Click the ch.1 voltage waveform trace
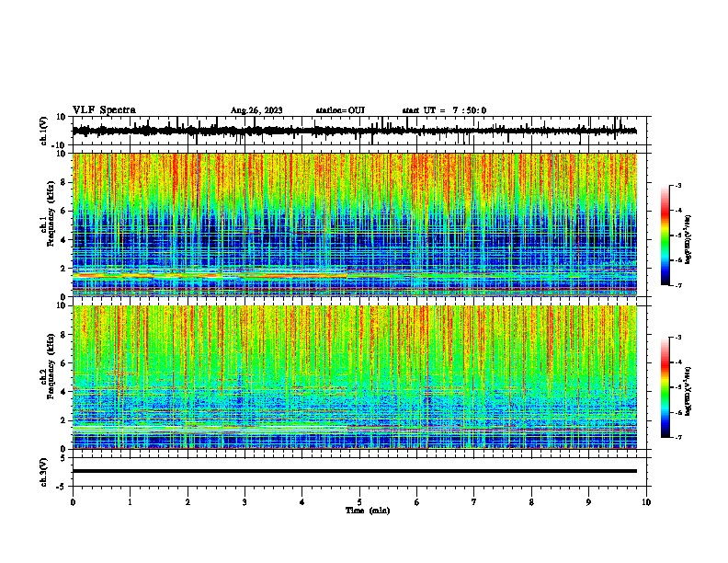The height and width of the screenshot is (563, 728). click(x=355, y=131)
